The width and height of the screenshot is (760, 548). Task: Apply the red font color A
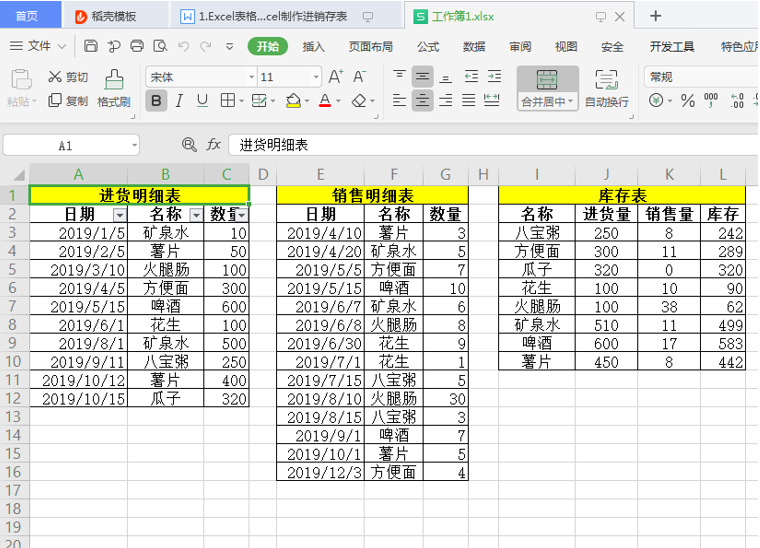(325, 101)
